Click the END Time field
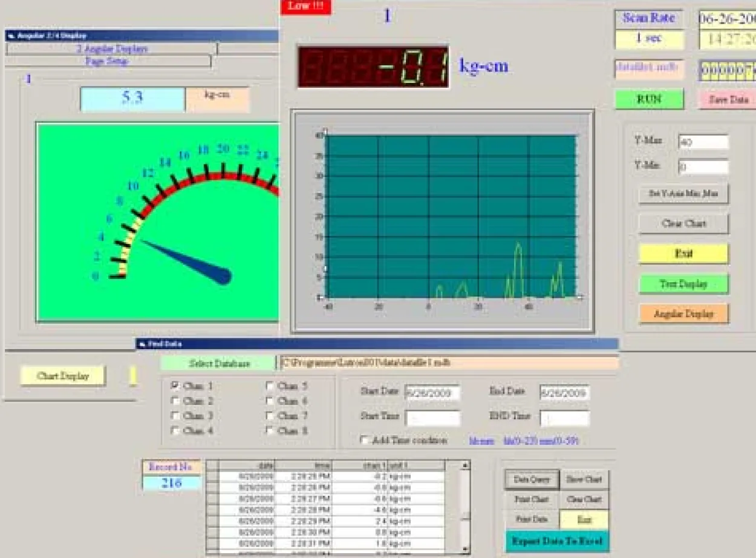 [x=565, y=418]
